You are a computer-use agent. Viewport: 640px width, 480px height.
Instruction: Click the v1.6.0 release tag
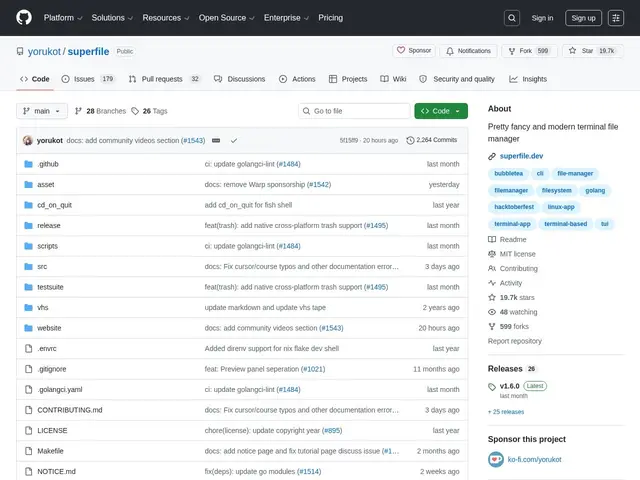click(509, 386)
